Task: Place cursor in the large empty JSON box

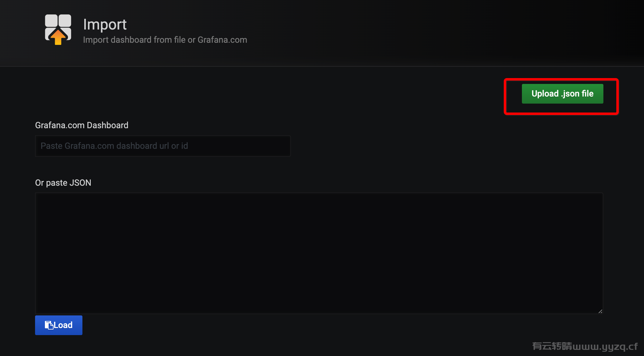Action: pos(319,253)
